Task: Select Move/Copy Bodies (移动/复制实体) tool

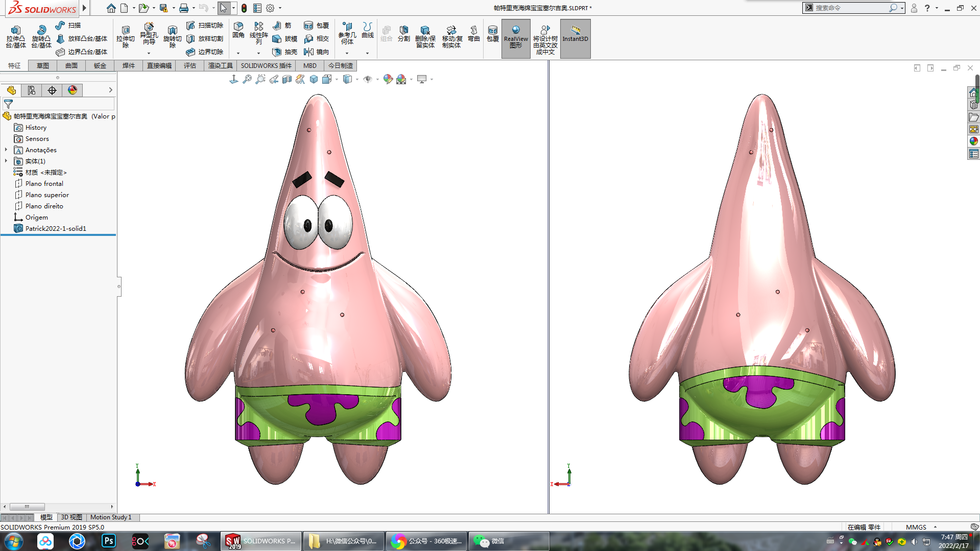Action: point(451,37)
